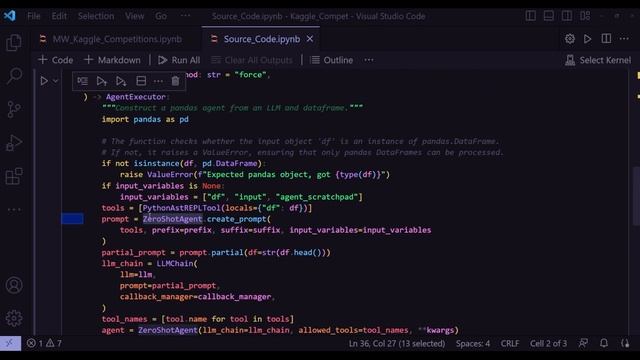
Task: Clear All Outputs of notebook
Action: tap(252, 60)
